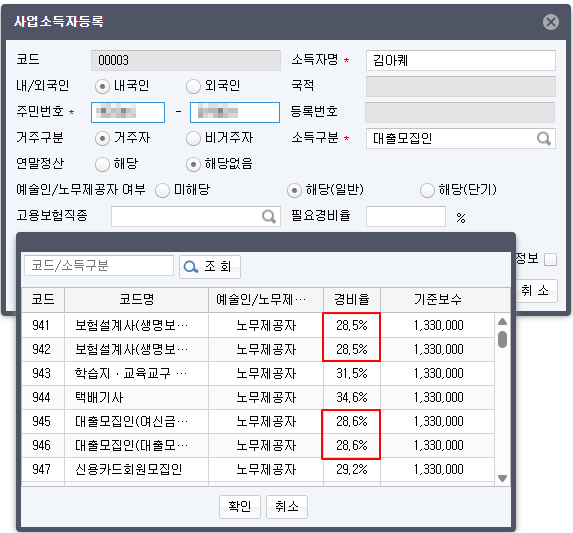
Task: Choose 거주자 for 거주구분
Action: (x=102, y=139)
